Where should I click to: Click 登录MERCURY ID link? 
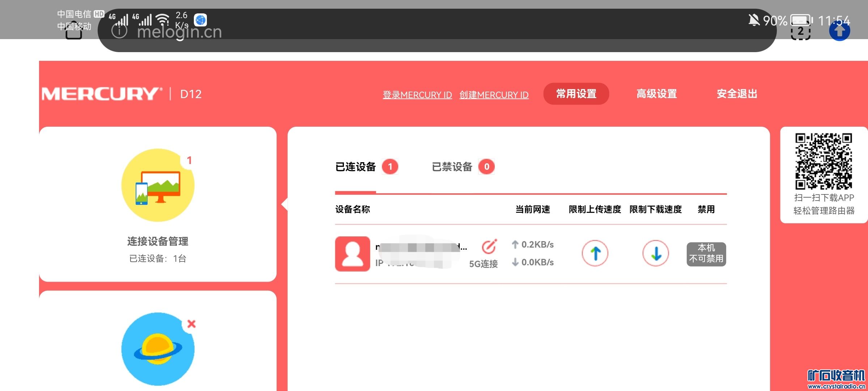(x=417, y=95)
